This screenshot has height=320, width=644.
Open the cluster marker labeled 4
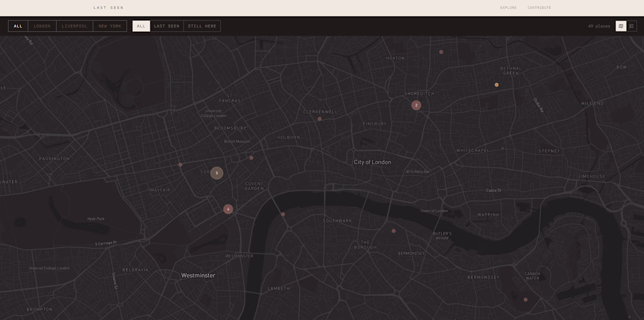pyautogui.click(x=228, y=209)
